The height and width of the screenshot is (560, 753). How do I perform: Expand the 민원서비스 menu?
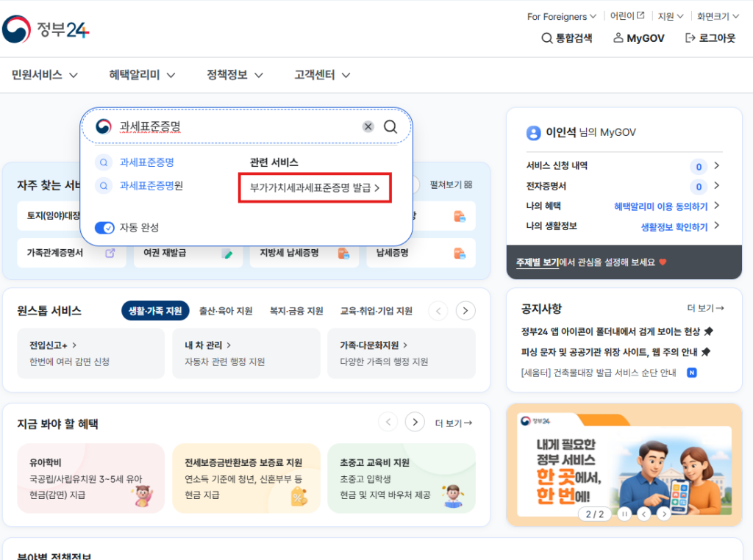coord(45,75)
